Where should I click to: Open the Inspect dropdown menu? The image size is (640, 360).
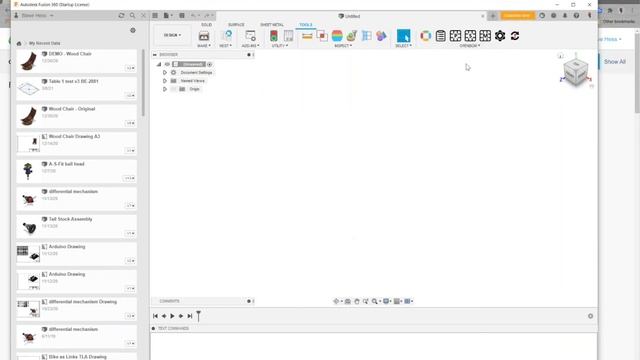click(x=343, y=46)
